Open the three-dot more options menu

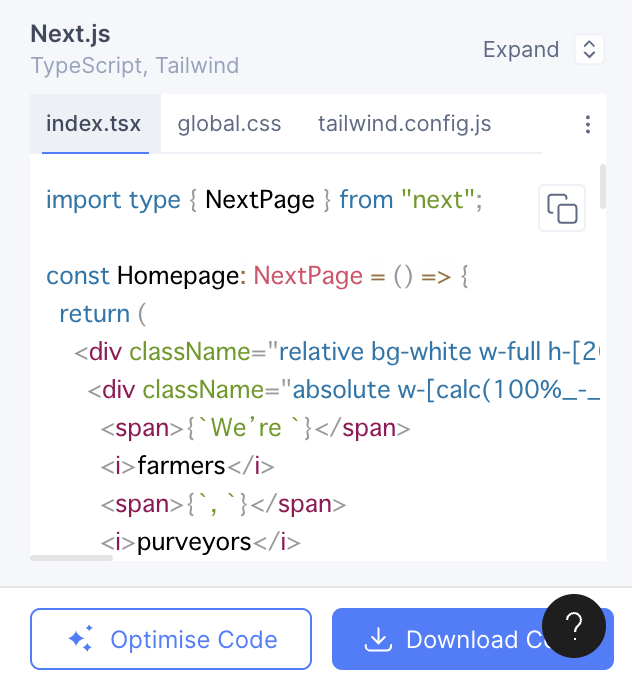click(x=588, y=125)
